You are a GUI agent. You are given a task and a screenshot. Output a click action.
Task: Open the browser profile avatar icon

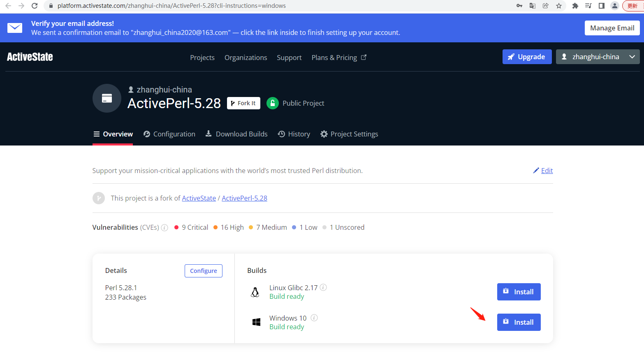click(615, 6)
